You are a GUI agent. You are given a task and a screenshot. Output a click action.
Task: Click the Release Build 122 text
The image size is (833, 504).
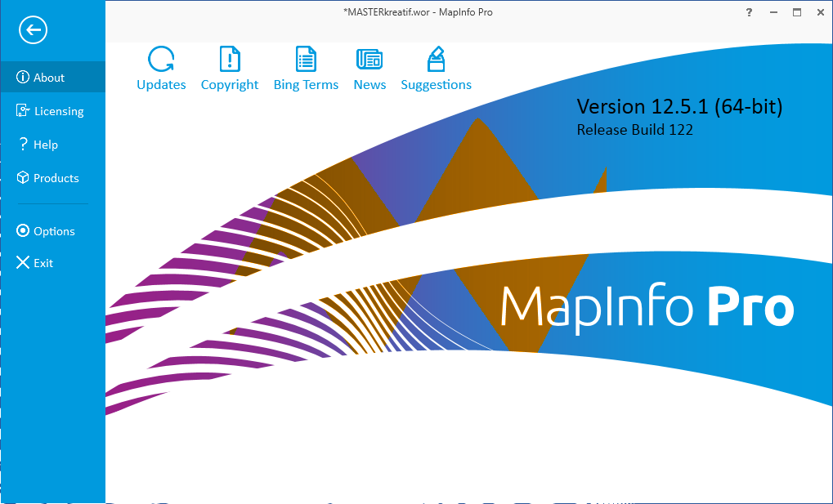635,130
